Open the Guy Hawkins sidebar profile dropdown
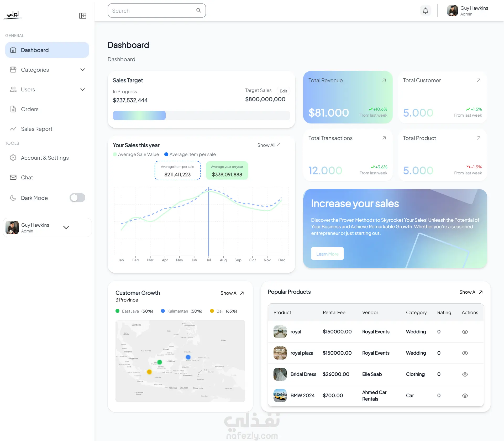The image size is (504, 441). pos(66,227)
